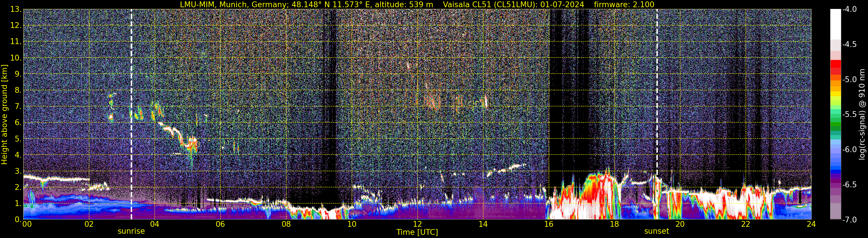Click the '-6.0' colorbar tick label
The width and height of the screenshot is (868, 238).
850,150
